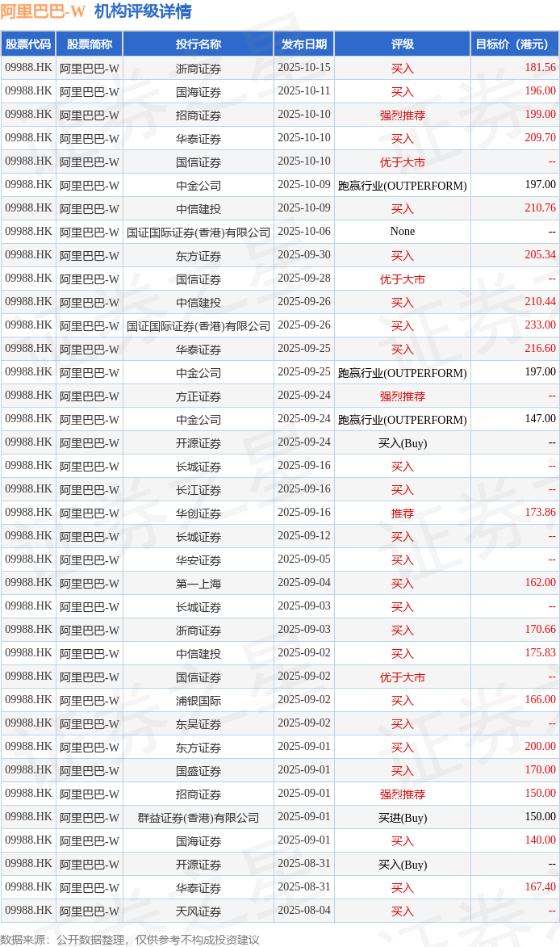Click the date 2025-09-05
Image resolution: width=560 pixels, height=947 pixels.
[x=304, y=559]
